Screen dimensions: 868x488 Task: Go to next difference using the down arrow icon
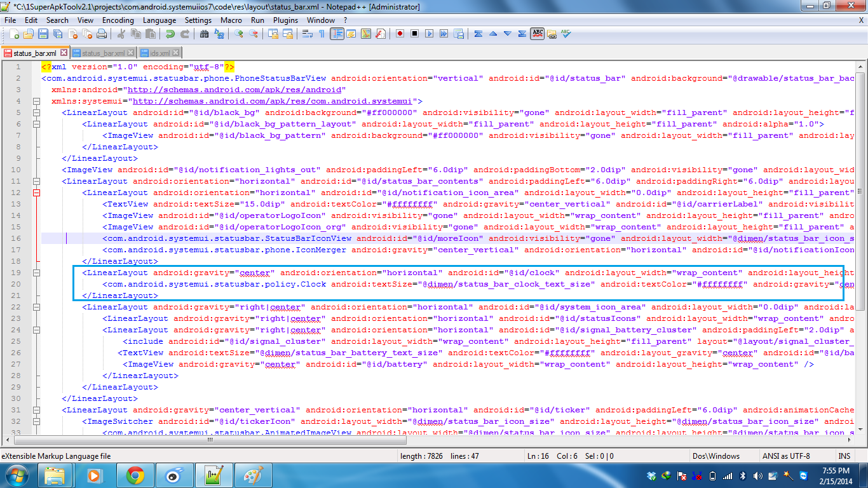[508, 34]
